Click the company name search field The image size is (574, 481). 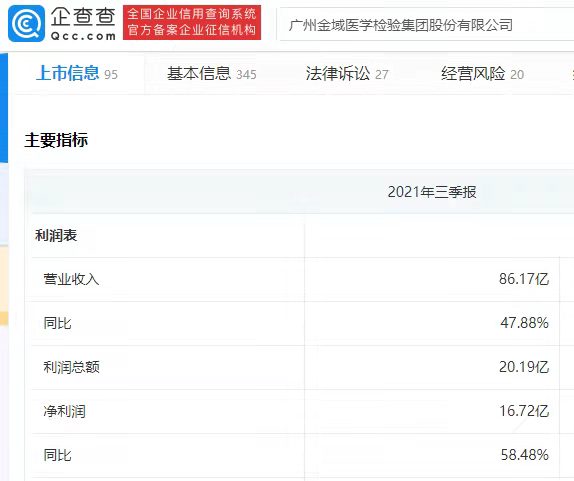click(x=425, y=25)
